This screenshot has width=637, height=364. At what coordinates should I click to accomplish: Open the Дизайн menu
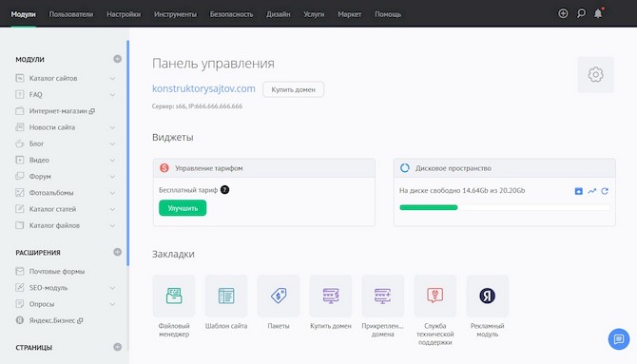tap(278, 14)
